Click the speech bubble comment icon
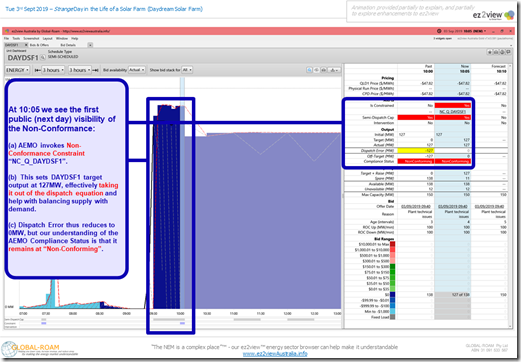This screenshot has width=521, height=362. pos(508,52)
